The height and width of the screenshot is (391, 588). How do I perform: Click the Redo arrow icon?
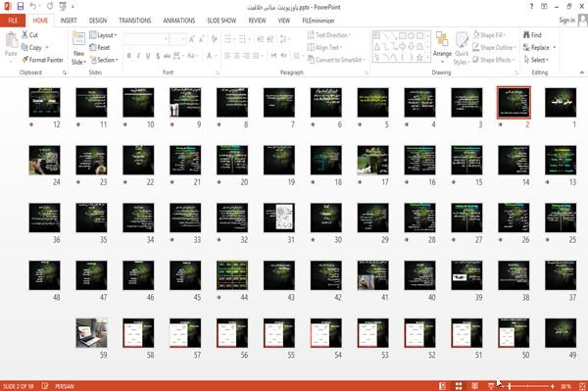(50, 7)
